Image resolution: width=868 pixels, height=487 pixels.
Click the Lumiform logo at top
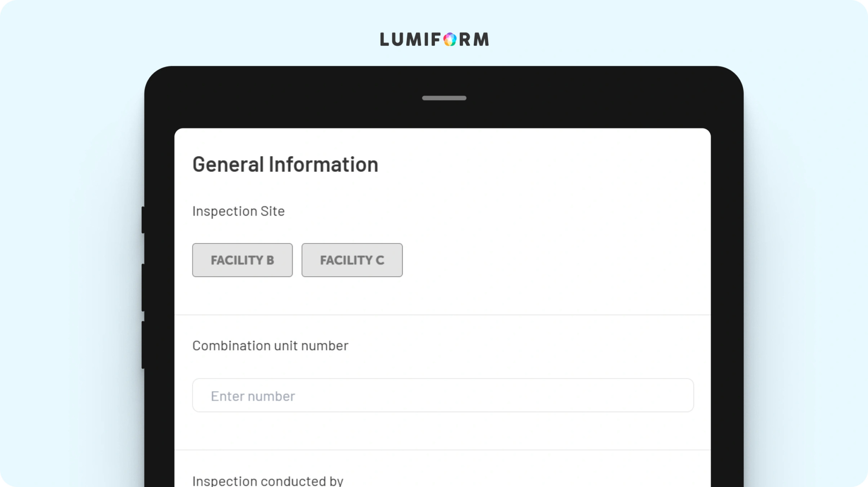pos(434,39)
